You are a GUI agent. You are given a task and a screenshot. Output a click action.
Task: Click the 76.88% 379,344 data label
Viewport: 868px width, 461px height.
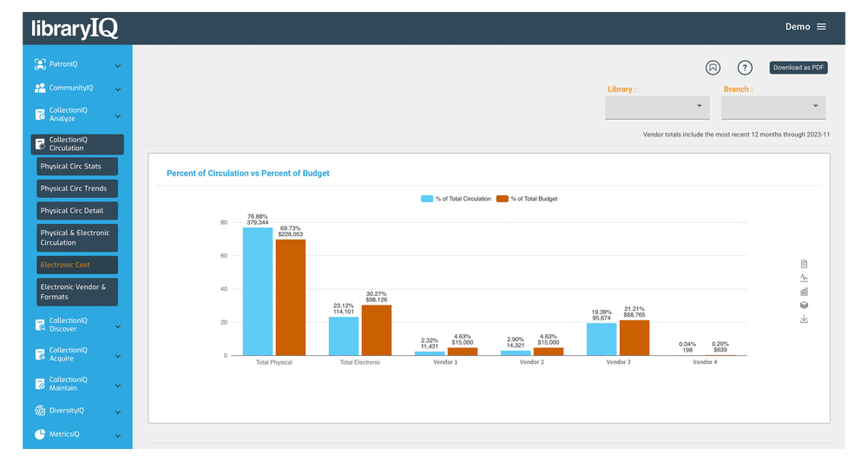[258, 220]
